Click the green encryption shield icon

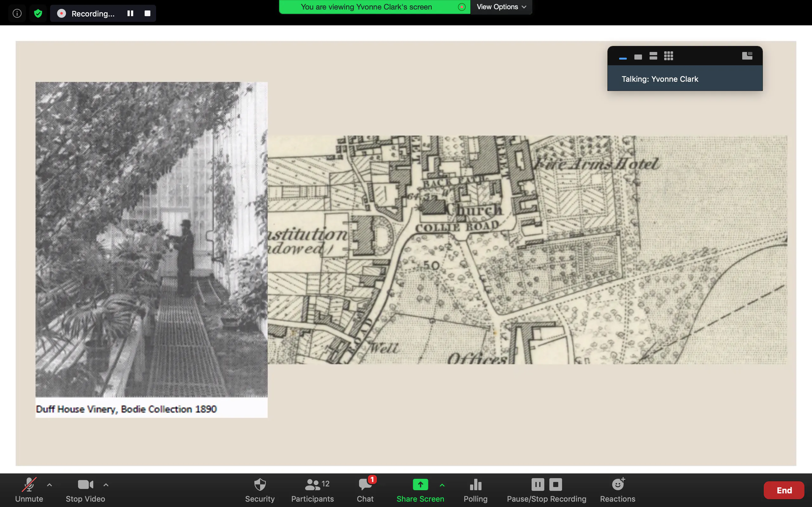point(38,13)
